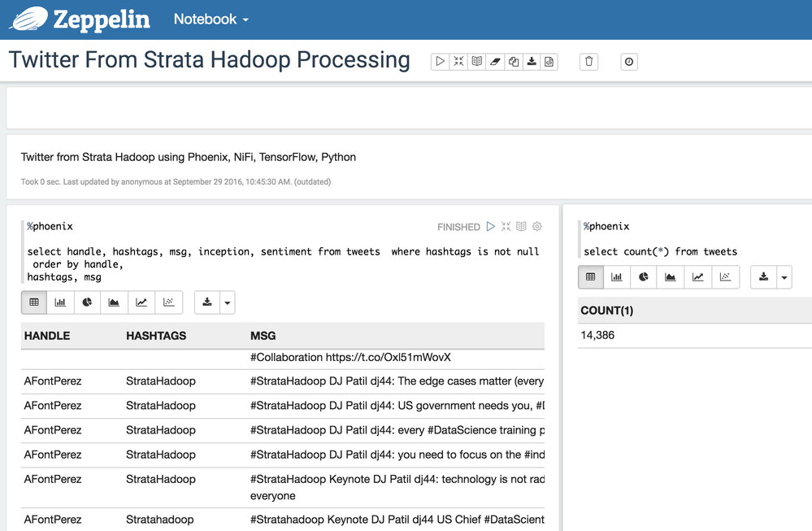Run the first phoenix paragraph next to FINISHED

(x=490, y=227)
